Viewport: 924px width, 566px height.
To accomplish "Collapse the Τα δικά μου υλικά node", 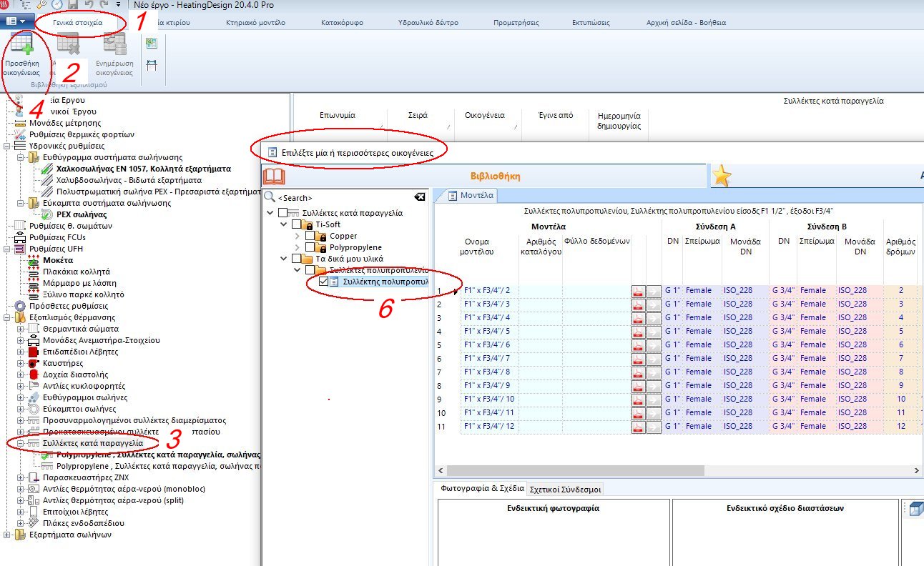I will 282,259.
